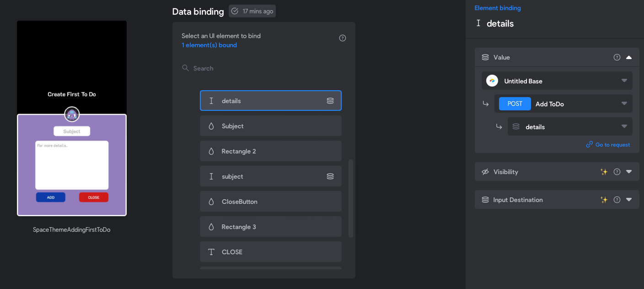This screenshot has height=289, width=644.
Task: Open the Untitled Base dropdown
Action: tap(557, 81)
